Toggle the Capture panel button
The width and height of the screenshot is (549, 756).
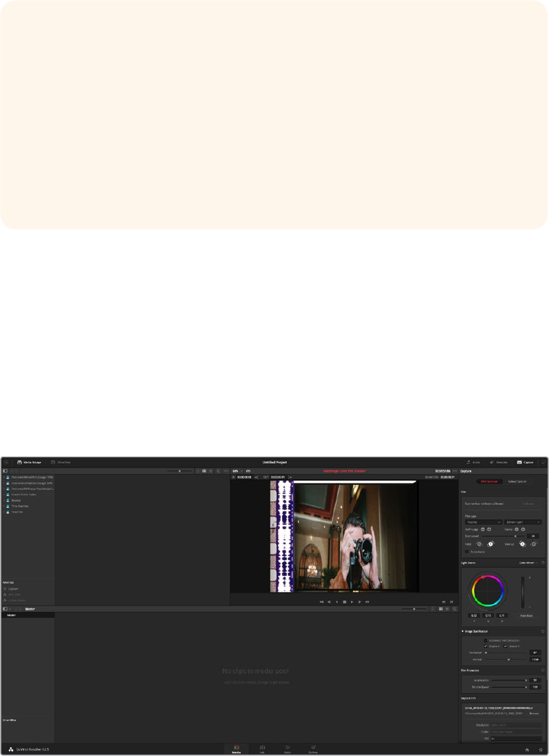(525, 462)
